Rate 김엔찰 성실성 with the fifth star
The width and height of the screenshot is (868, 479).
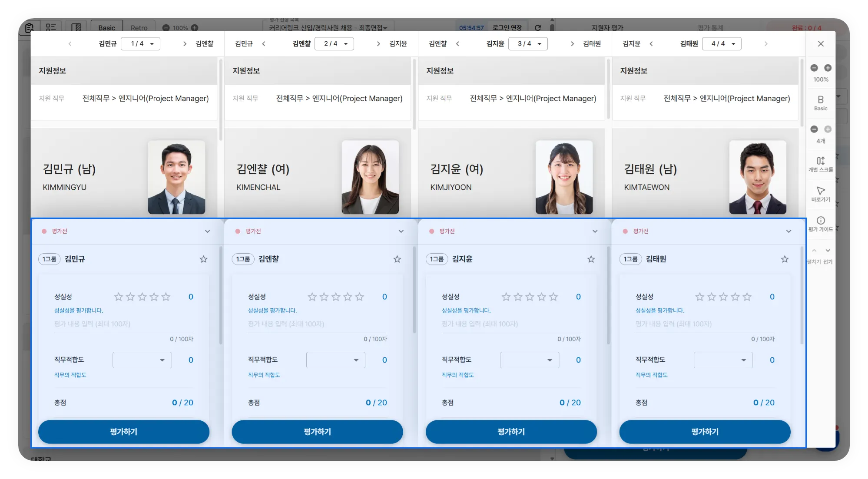coord(359,297)
